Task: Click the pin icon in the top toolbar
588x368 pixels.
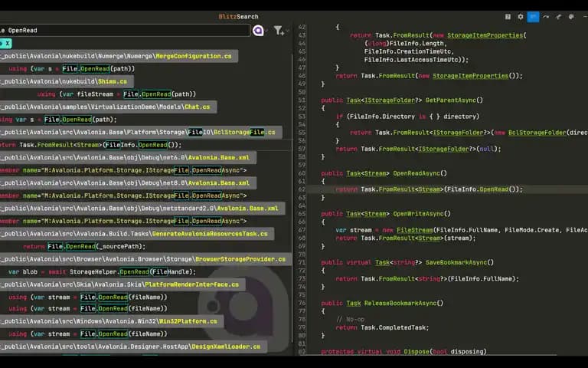Action: click(x=559, y=17)
